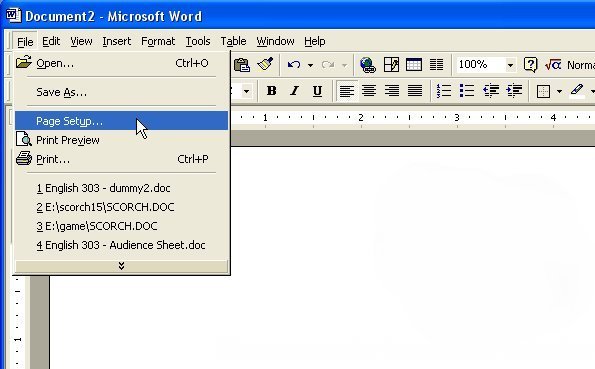Open the Help menu
Viewport: 595px width, 369px height.
point(315,41)
